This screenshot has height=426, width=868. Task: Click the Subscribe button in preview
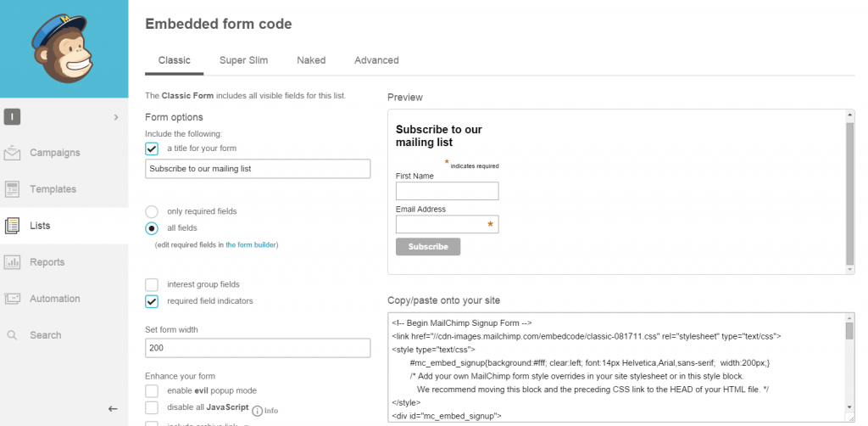[x=428, y=246]
